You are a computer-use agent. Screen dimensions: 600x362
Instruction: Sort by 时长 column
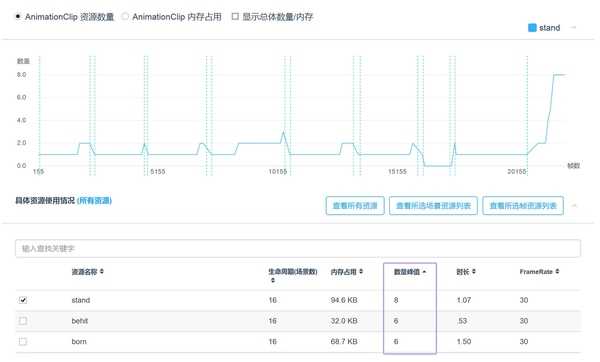(x=466, y=272)
